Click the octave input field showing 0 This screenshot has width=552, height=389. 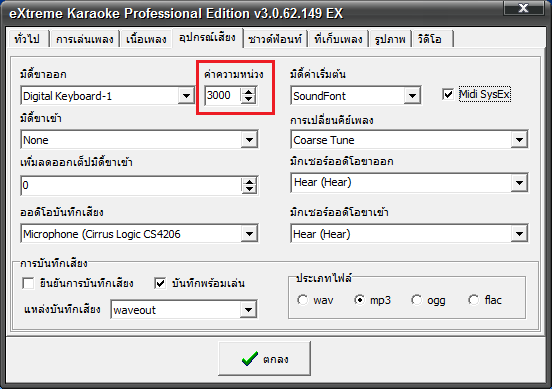132,185
